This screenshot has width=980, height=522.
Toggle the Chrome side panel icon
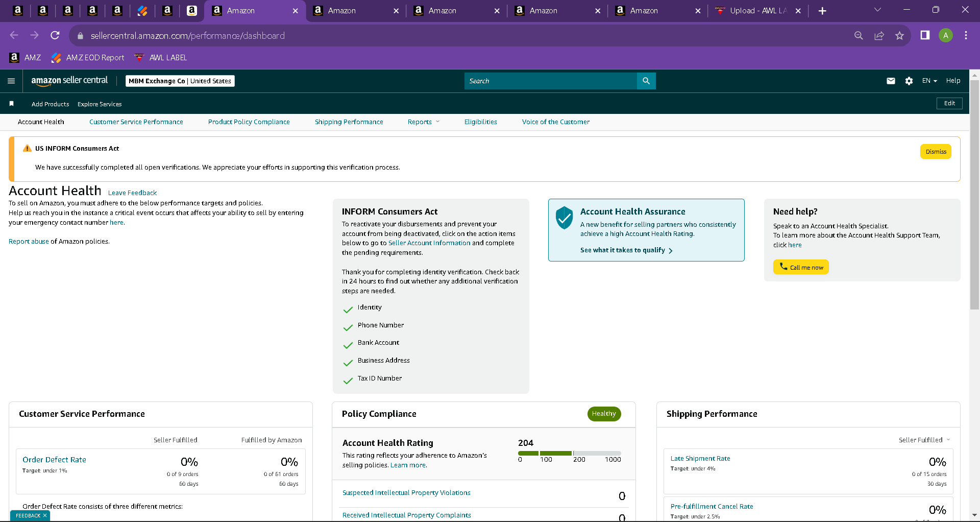point(925,35)
